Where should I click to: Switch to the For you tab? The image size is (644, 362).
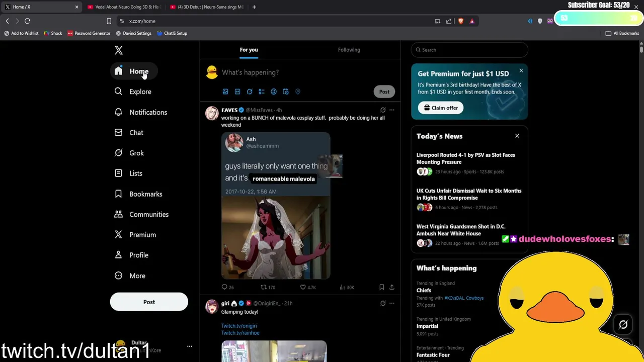[x=249, y=50]
